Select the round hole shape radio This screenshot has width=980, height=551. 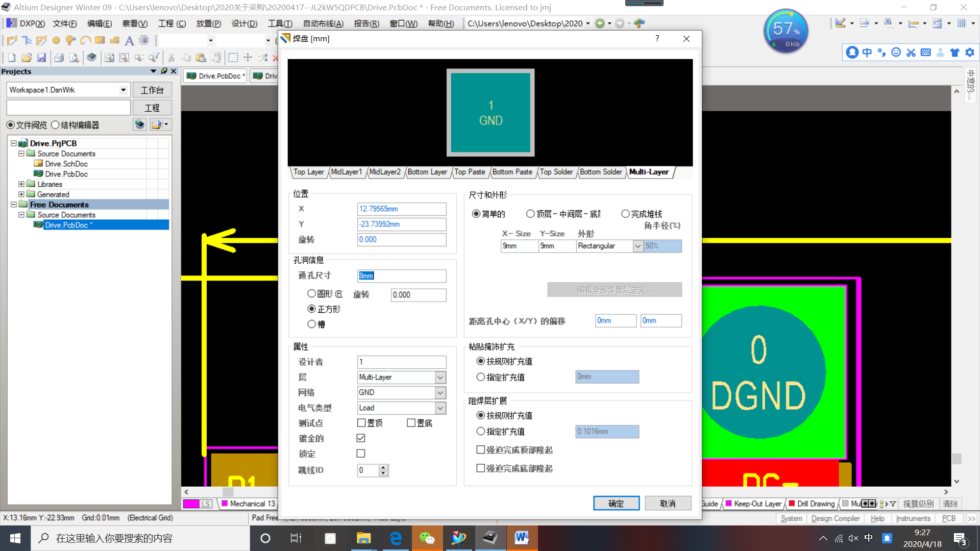(x=311, y=294)
